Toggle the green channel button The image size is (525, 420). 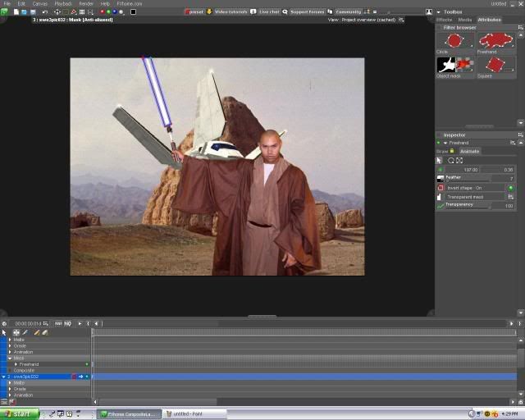[108, 11]
